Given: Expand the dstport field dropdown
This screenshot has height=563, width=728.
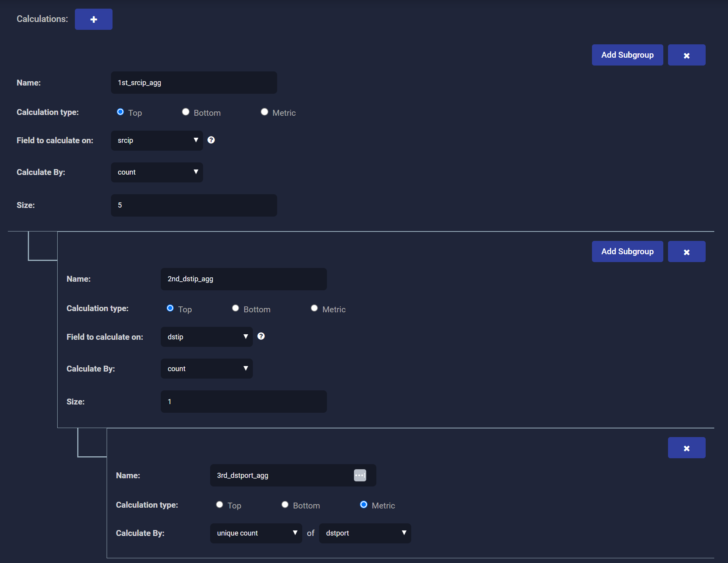Looking at the screenshot, I should pos(365,533).
